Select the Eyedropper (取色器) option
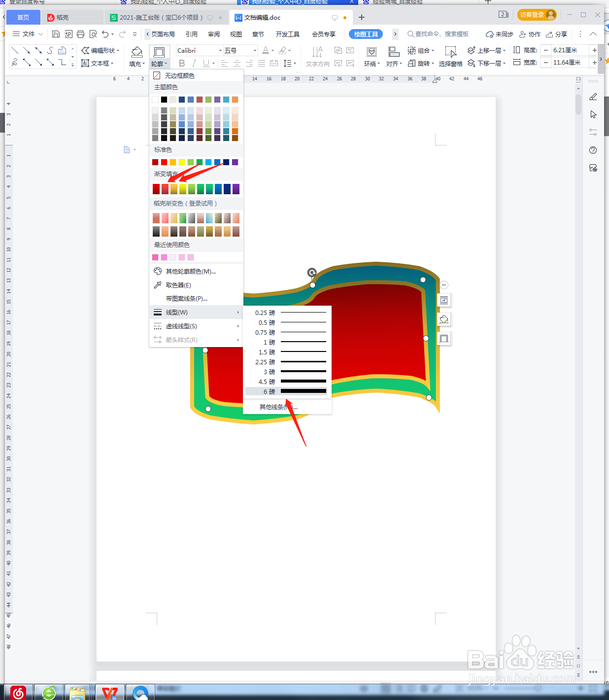This screenshot has width=609, height=700. point(196,285)
